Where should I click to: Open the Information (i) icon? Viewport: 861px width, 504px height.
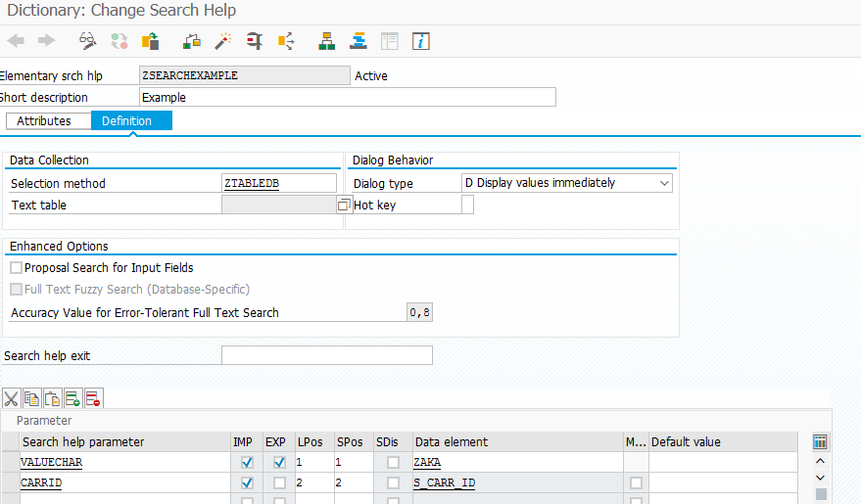[x=420, y=41]
